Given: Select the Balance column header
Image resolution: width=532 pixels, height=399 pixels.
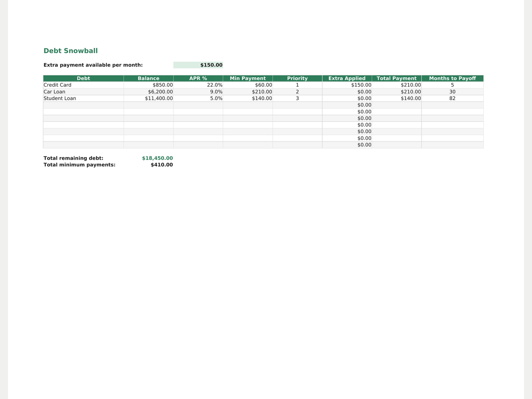Looking at the screenshot, I should [x=149, y=78].
